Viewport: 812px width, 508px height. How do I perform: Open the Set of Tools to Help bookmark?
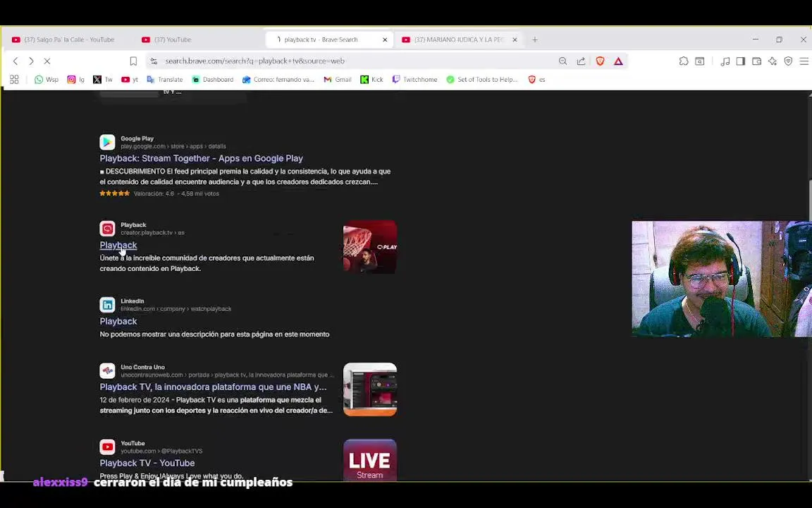coord(482,79)
